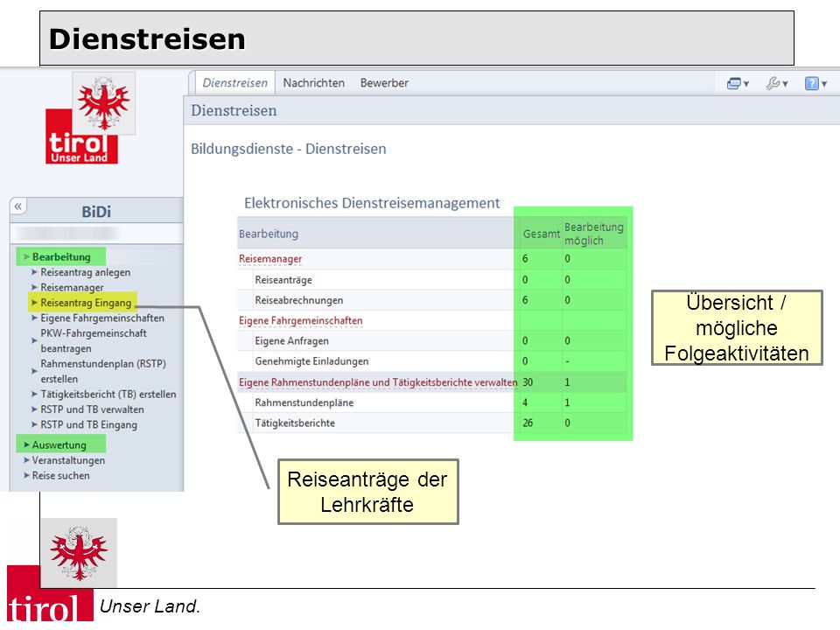The height and width of the screenshot is (630, 840).
Task: Open Eigene Rahmenstundenpläne und Tätigkeitsberichte verwalten link
Action: pyautogui.click(x=378, y=382)
